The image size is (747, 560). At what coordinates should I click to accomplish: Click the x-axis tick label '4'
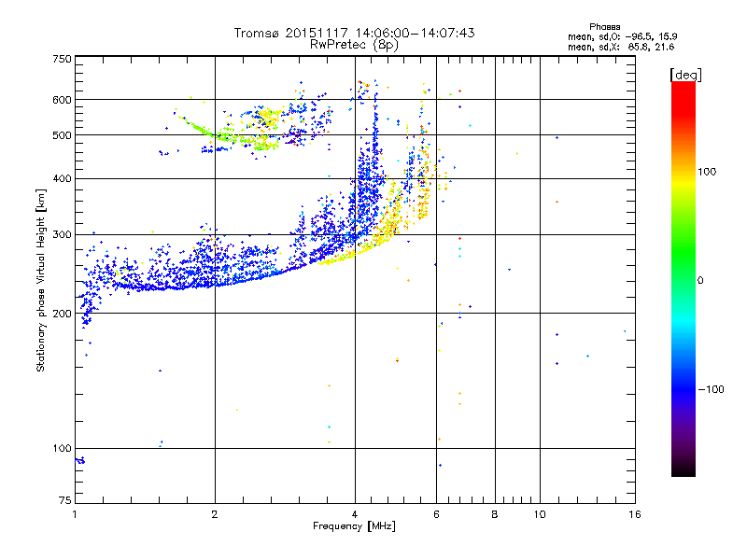point(355,514)
